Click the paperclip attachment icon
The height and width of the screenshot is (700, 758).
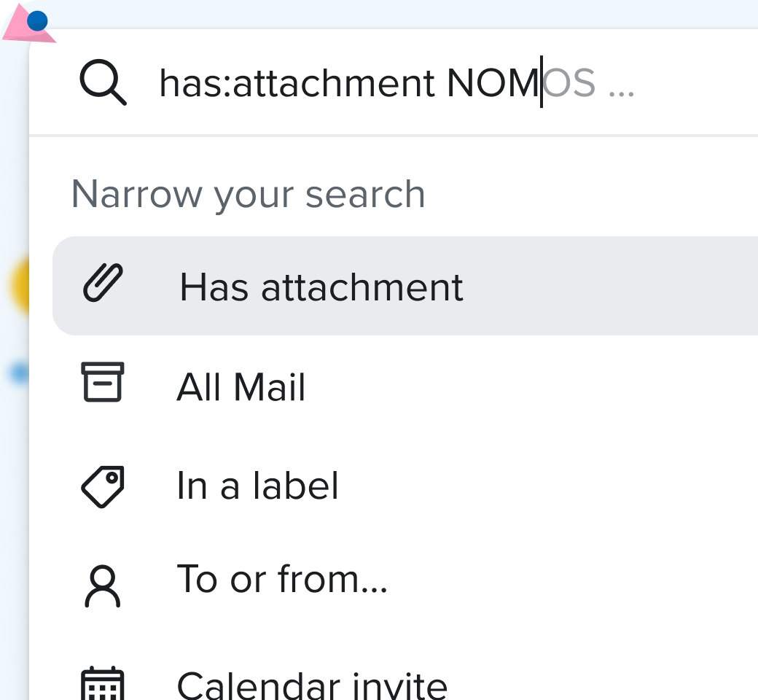103,284
